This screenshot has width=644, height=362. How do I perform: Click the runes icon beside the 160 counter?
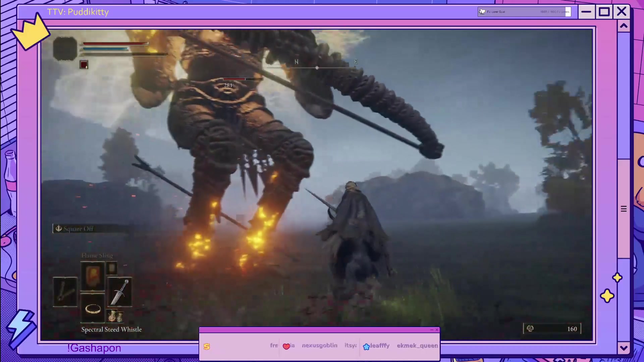[530, 329]
